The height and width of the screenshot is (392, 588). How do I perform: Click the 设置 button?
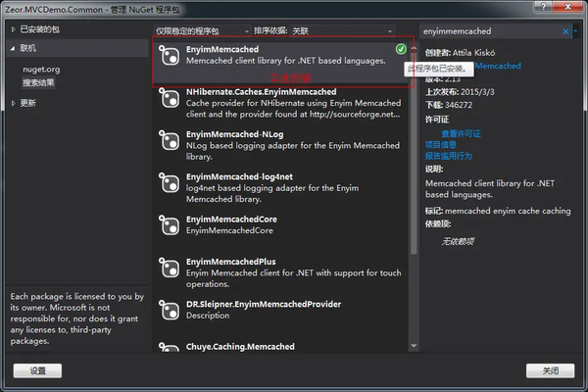[37, 370]
